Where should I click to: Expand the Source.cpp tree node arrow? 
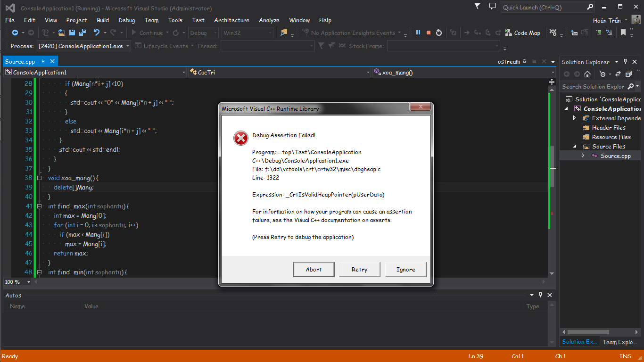[x=583, y=156]
